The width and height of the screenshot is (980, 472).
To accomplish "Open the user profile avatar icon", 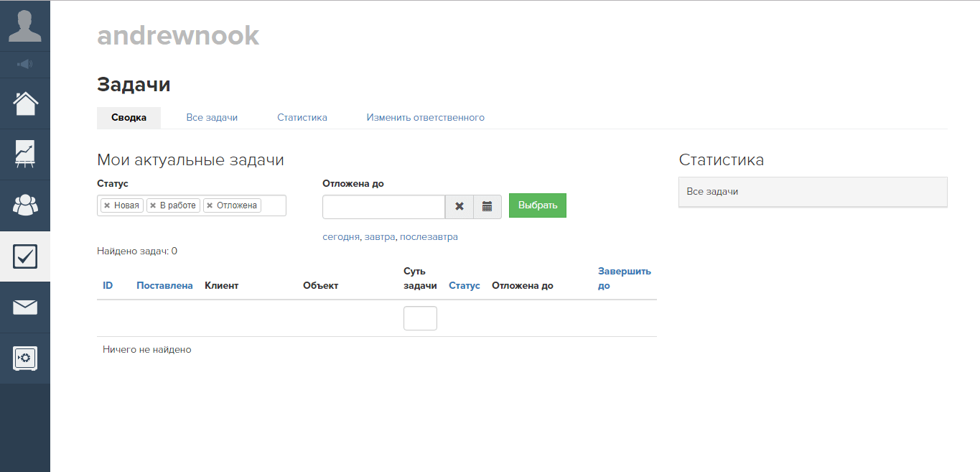I will click(x=24, y=26).
